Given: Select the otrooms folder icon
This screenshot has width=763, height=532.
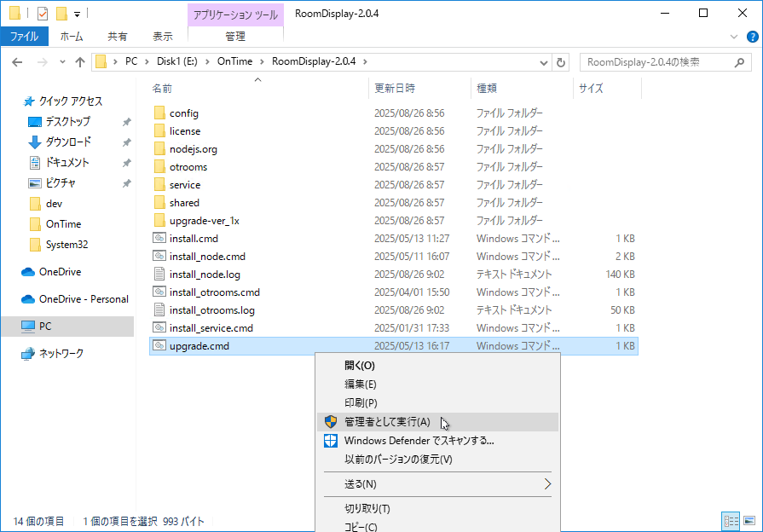Looking at the screenshot, I should click(x=159, y=167).
